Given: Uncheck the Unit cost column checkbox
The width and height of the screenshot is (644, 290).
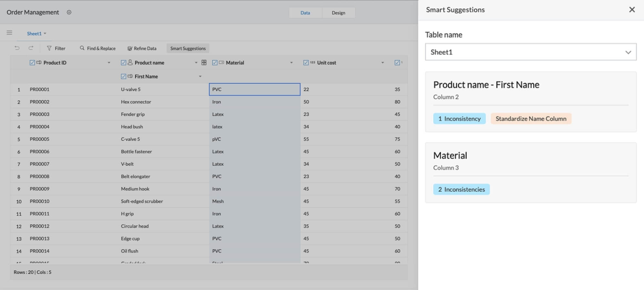Looking at the screenshot, I should (306, 63).
